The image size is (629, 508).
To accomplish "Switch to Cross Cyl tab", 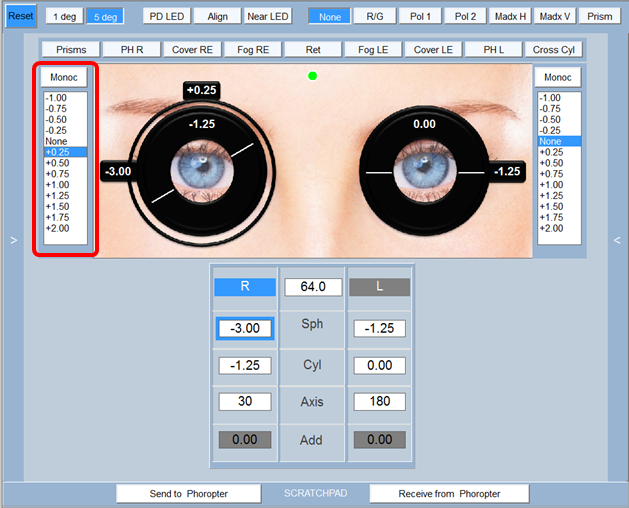I will 555,50.
